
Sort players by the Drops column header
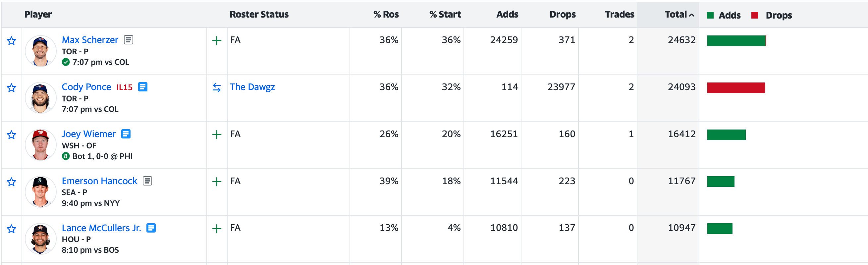point(563,15)
